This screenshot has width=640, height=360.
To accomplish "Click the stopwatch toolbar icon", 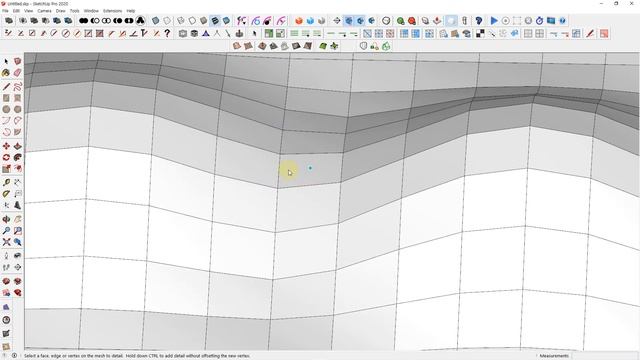I will point(540,20).
